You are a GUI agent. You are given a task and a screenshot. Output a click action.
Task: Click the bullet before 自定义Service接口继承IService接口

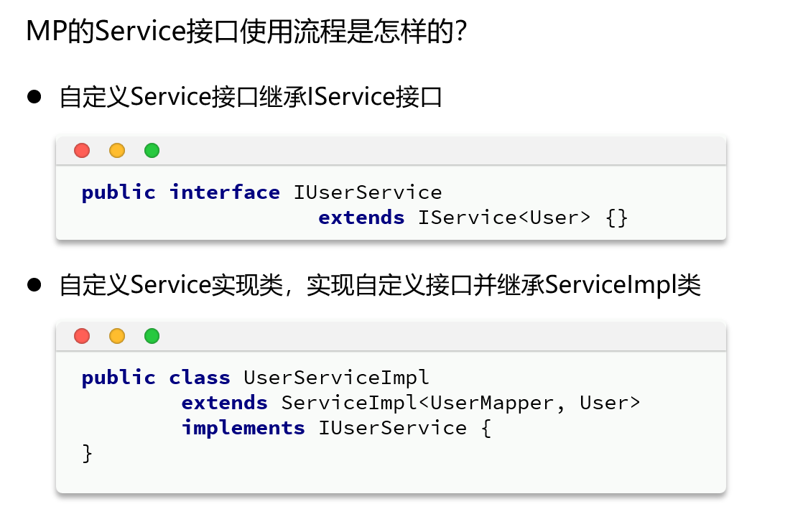tap(34, 97)
